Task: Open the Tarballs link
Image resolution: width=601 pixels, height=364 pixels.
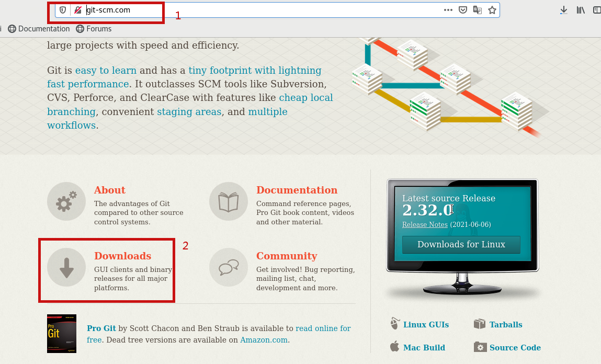Action: (506, 325)
